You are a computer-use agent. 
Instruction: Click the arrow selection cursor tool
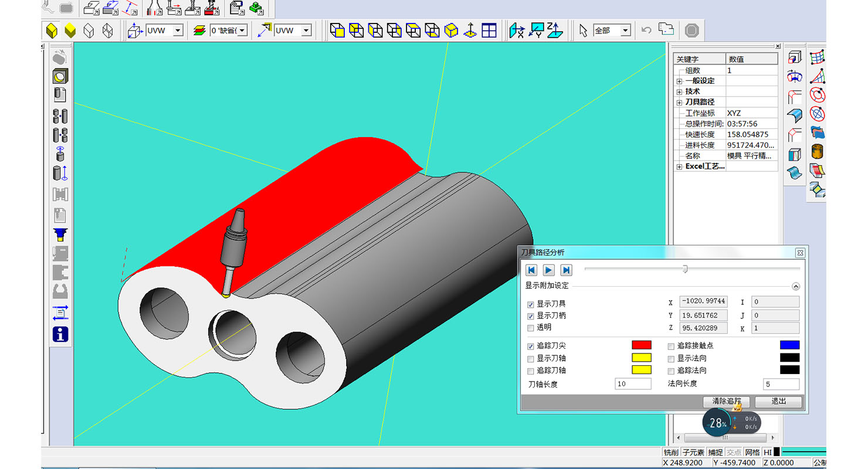click(x=583, y=30)
